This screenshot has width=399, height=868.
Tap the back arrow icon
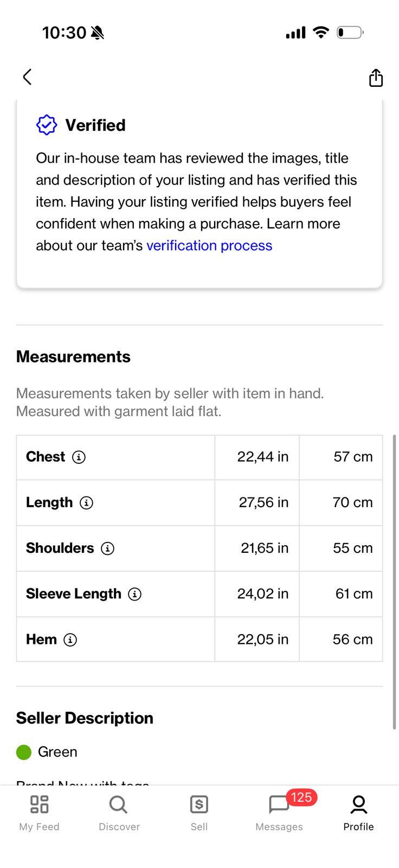27,77
